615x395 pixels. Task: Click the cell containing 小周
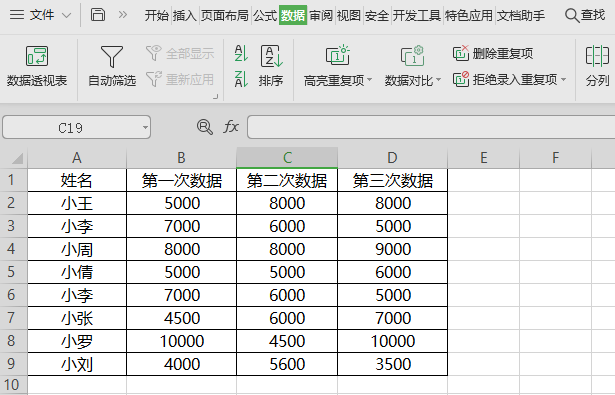77,249
